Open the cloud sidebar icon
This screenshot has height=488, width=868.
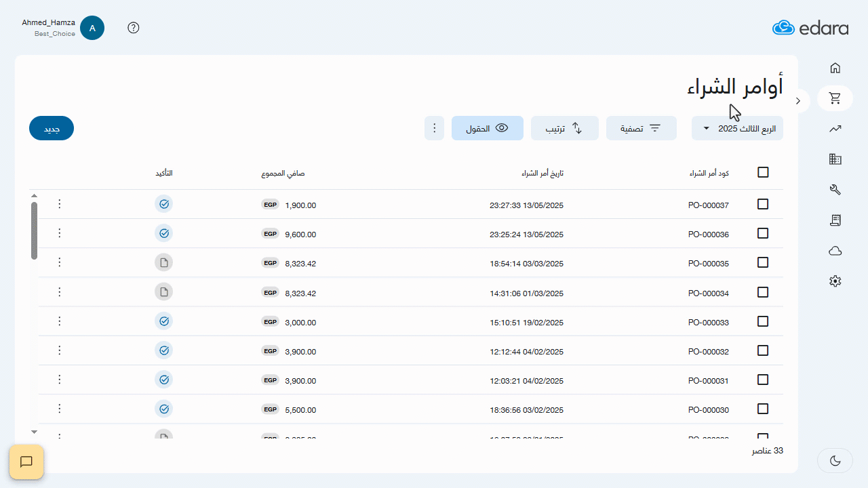point(835,251)
